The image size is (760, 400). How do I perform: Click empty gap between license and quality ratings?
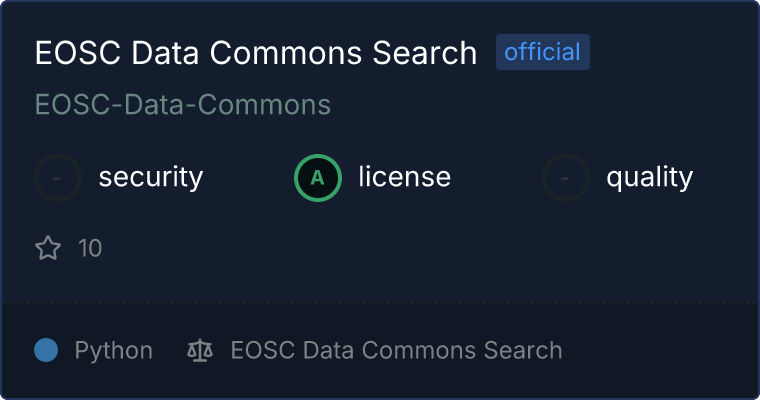pyautogui.click(x=497, y=178)
